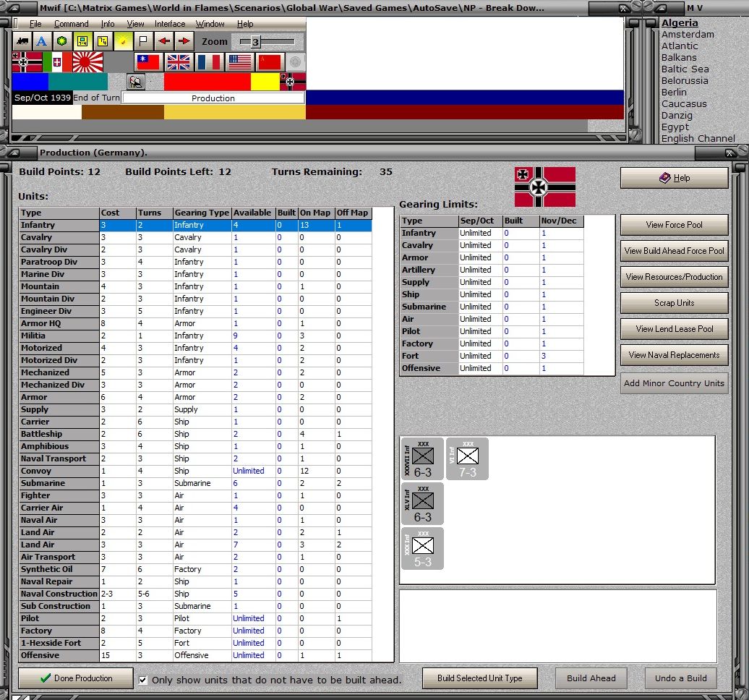Viewport: 749px width, 700px height.
Task: Click the blue letter A toolbar icon
Action: (x=42, y=41)
